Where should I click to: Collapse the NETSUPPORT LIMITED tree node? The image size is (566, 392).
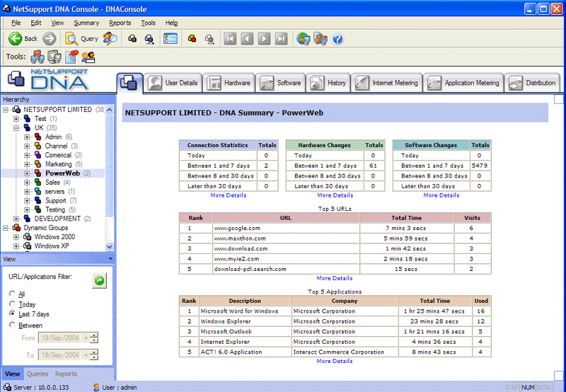click(x=6, y=110)
